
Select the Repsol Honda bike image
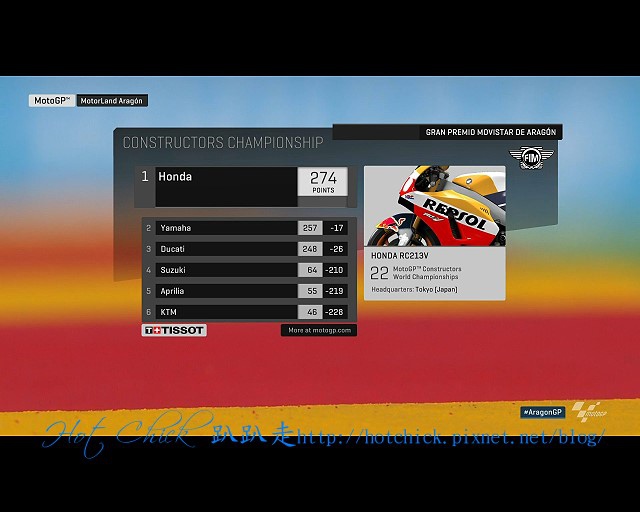[x=435, y=206]
